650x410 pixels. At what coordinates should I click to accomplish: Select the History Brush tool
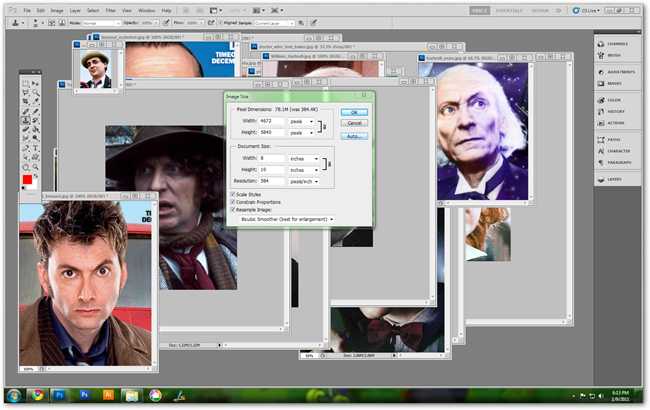pos(35,120)
